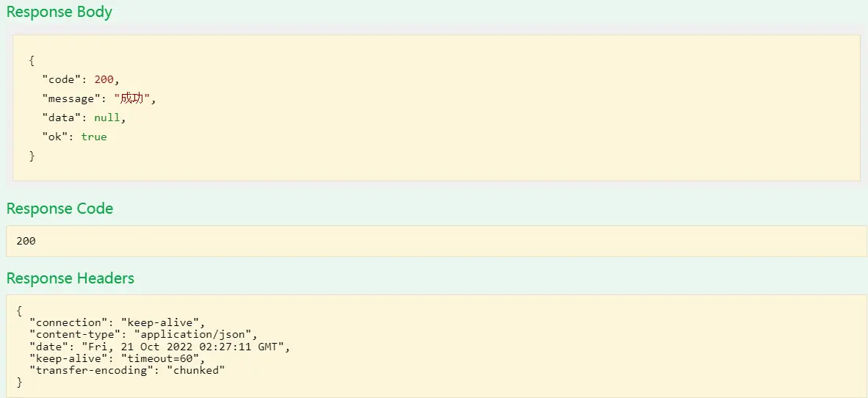This screenshot has width=868, height=398.
Task: Click the green true value
Action: point(94,137)
